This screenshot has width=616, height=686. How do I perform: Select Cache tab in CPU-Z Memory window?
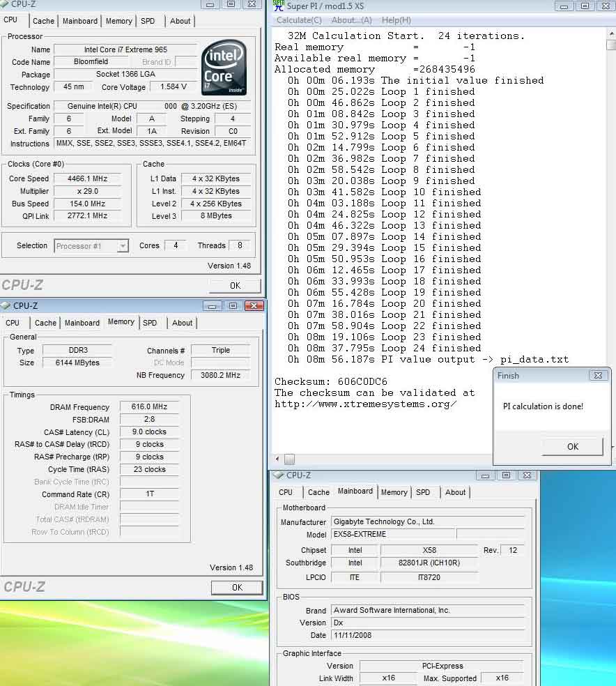pos(45,323)
